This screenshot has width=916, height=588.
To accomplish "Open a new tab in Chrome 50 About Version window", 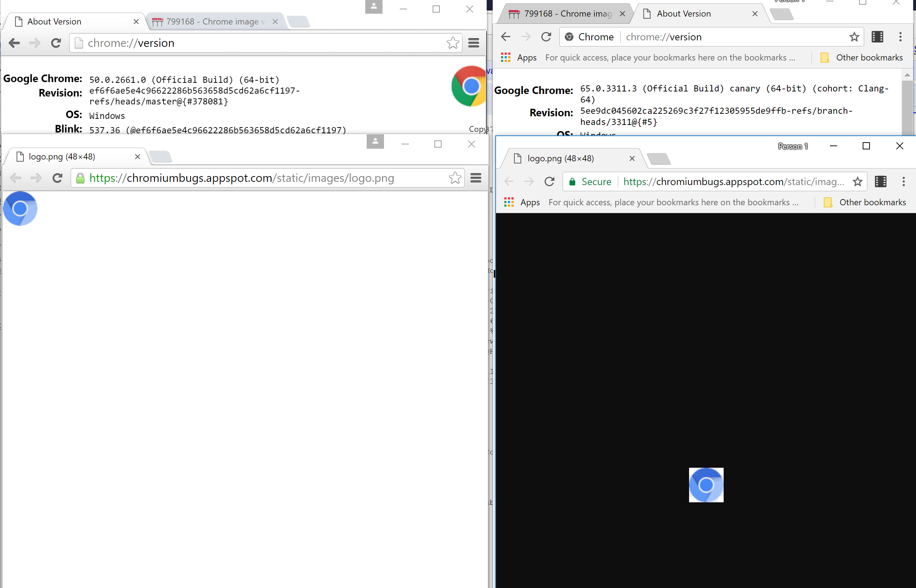I will pyautogui.click(x=298, y=22).
